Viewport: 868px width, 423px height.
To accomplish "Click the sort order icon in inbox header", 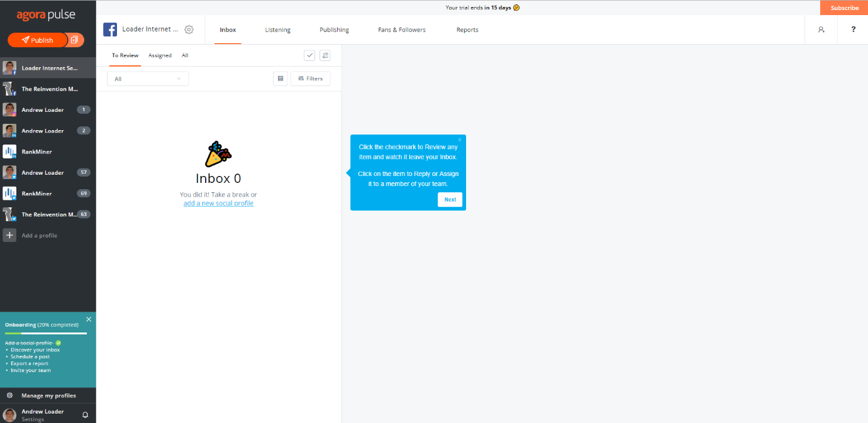I will point(325,55).
